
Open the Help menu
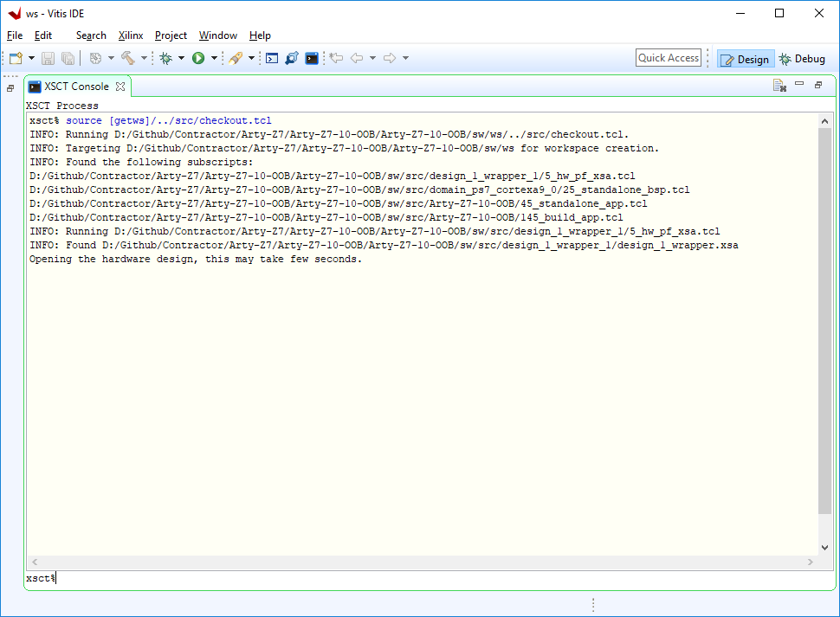click(x=260, y=35)
